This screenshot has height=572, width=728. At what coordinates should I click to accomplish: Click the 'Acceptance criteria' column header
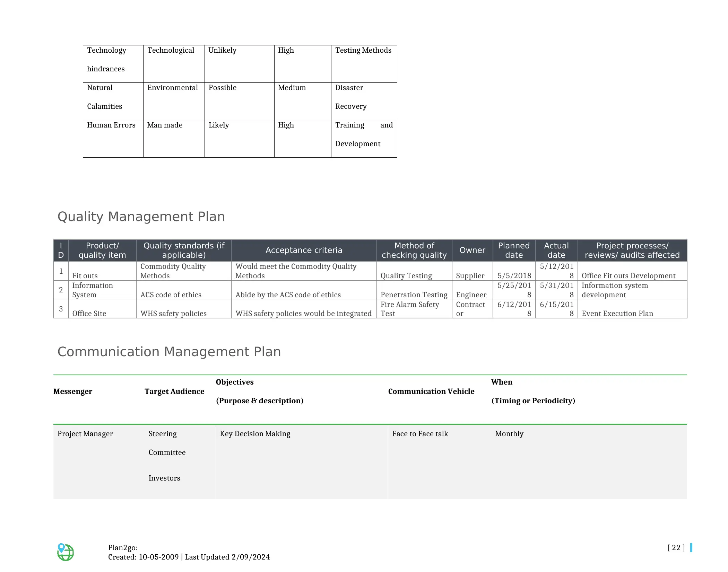pos(304,250)
